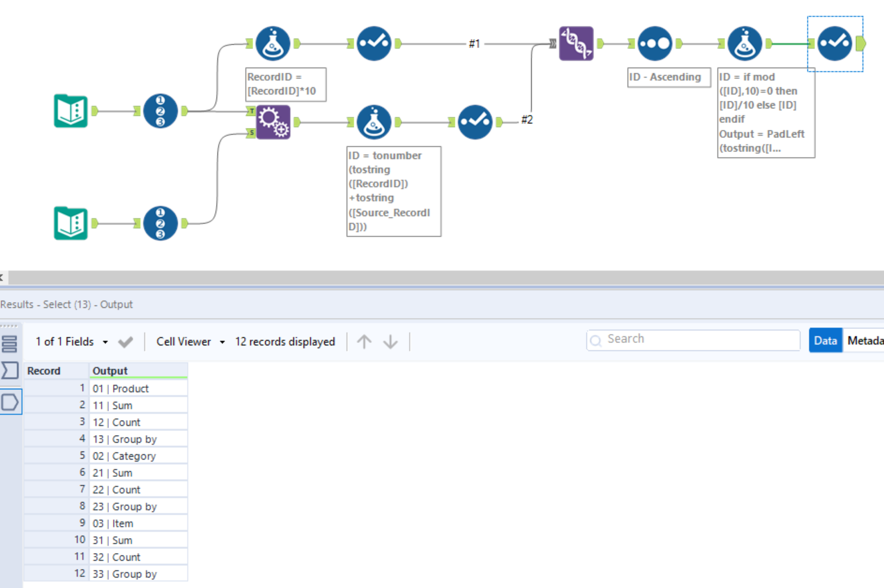Select the Record ID tool after bottom input

tap(160, 224)
